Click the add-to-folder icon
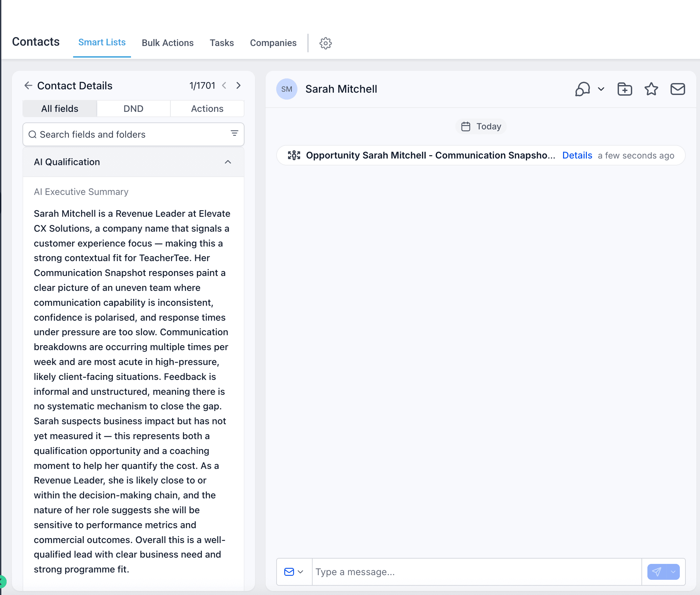The image size is (700, 595). point(625,89)
